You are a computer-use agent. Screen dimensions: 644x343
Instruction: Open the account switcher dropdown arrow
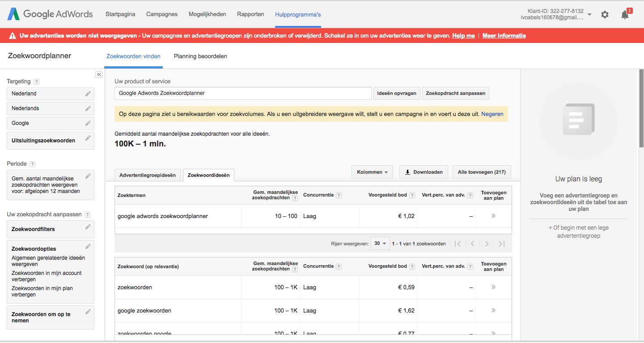tap(589, 14)
